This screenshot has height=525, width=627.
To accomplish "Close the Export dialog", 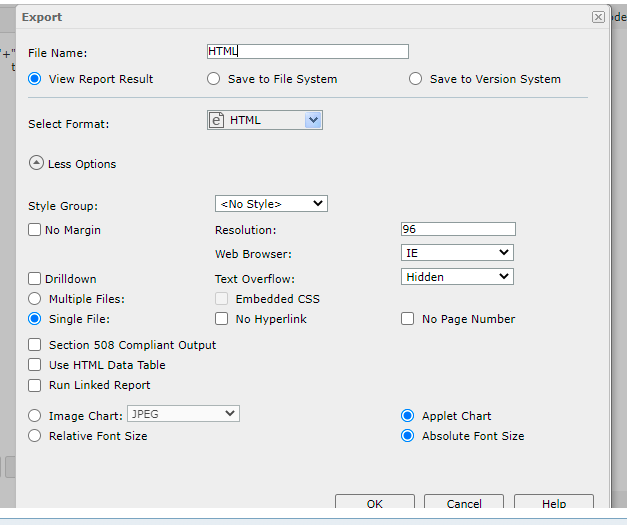I will coord(598,17).
